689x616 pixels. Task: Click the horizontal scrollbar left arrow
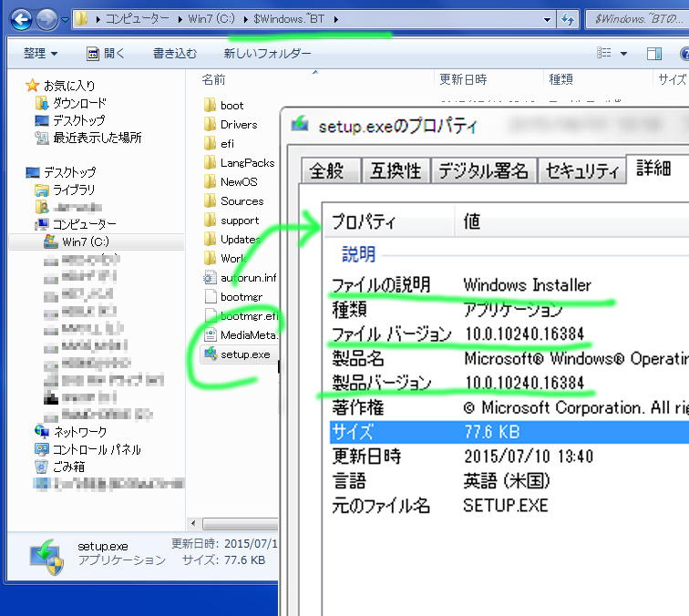[x=194, y=524]
